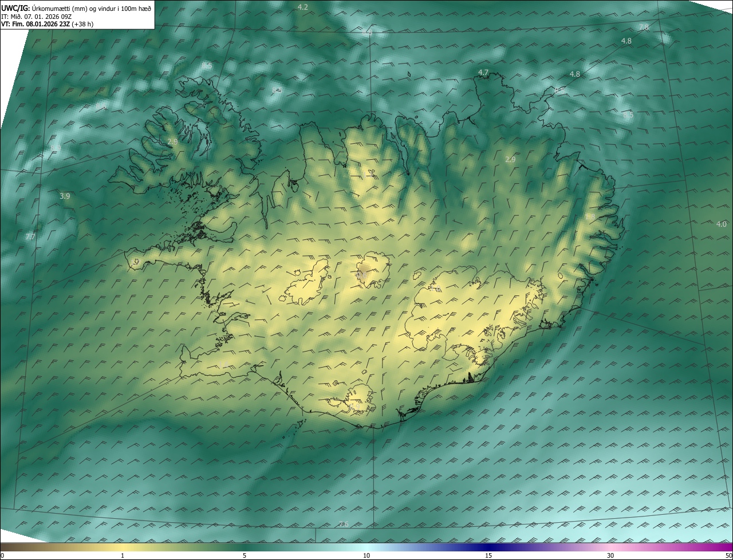This screenshot has height=560, width=733.
Task: Click the 4.7 value label on the map
Action: click(483, 72)
